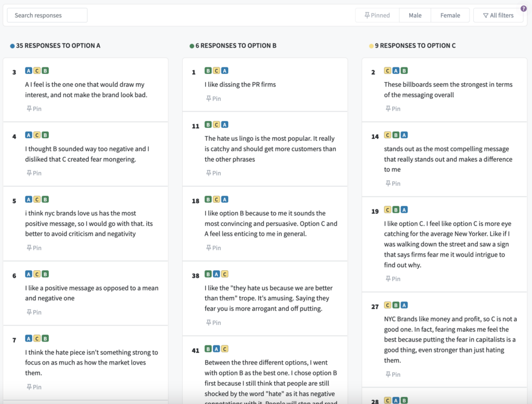The image size is (532, 404).
Task: Toggle the Female responses filter
Action: point(450,15)
